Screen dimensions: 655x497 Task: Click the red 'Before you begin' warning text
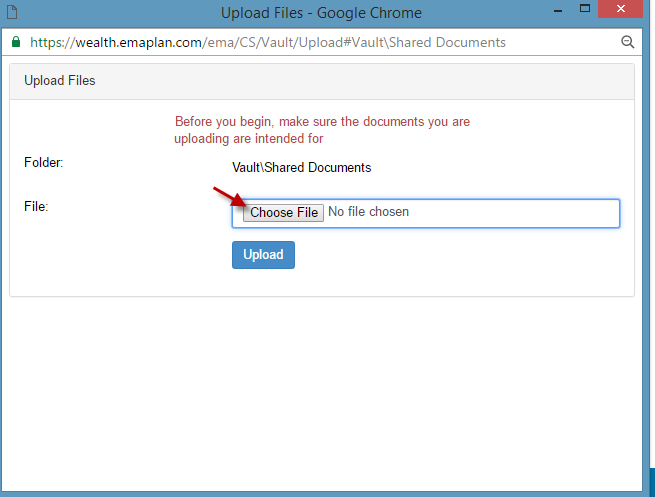(322, 130)
